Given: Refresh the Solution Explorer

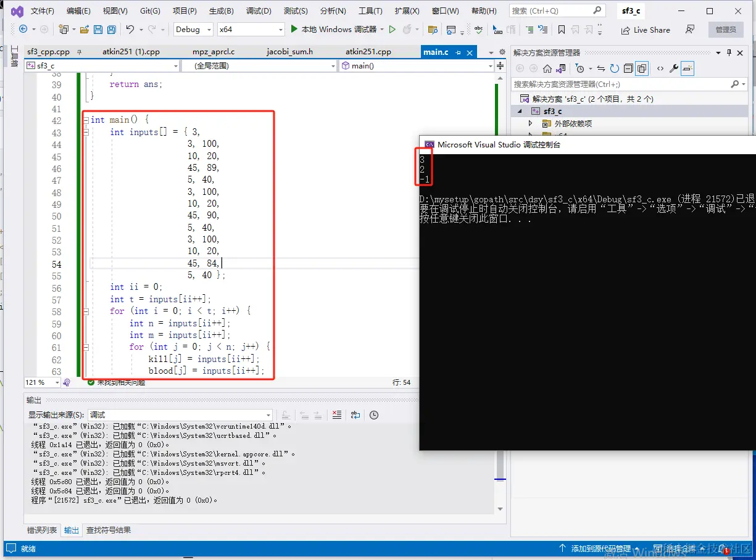Looking at the screenshot, I should (x=615, y=68).
